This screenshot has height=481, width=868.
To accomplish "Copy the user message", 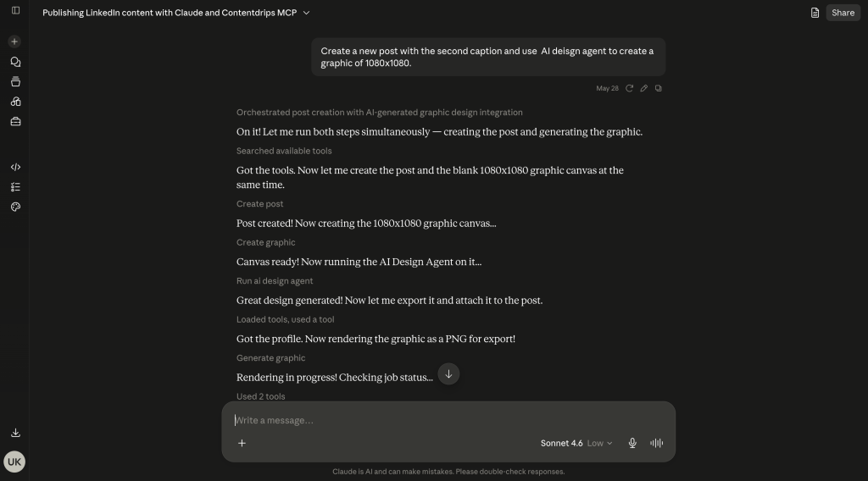I will click(658, 88).
